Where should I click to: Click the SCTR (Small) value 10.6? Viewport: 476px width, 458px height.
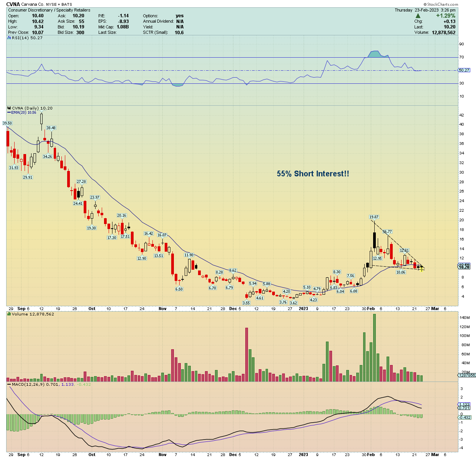pyautogui.click(x=179, y=32)
